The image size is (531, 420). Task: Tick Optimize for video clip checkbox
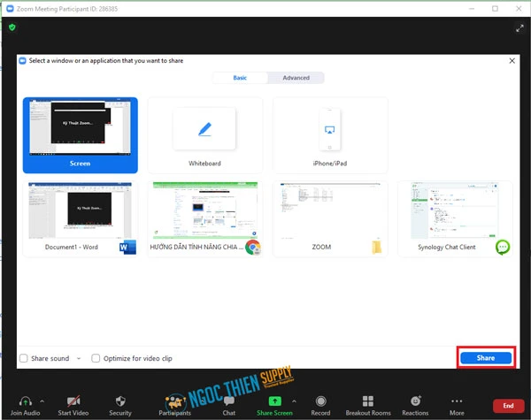[96, 358]
